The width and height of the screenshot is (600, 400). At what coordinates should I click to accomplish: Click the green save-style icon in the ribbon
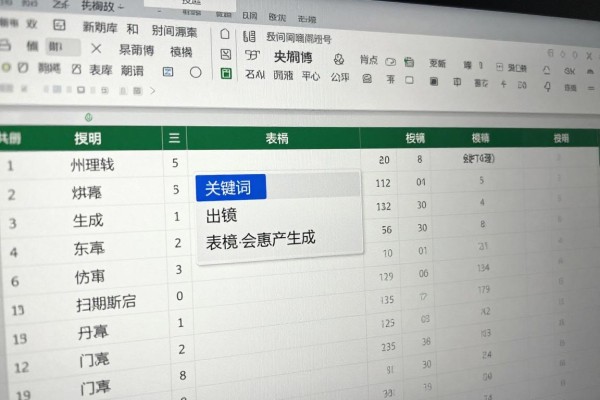coord(226,73)
